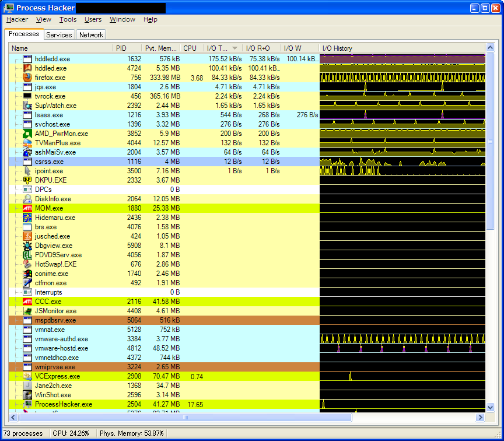
Task: Click the horizontal scrollbar right arrow
Action: tap(481, 417)
